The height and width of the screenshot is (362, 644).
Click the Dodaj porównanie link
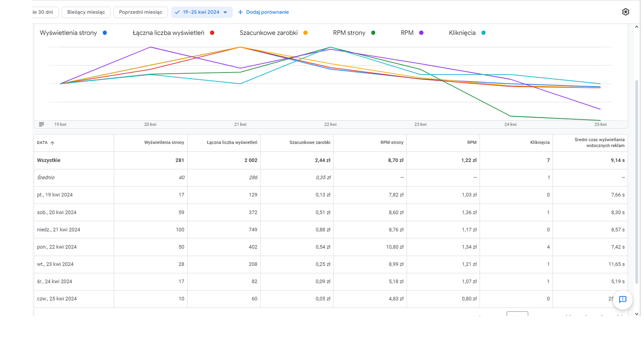tap(267, 12)
